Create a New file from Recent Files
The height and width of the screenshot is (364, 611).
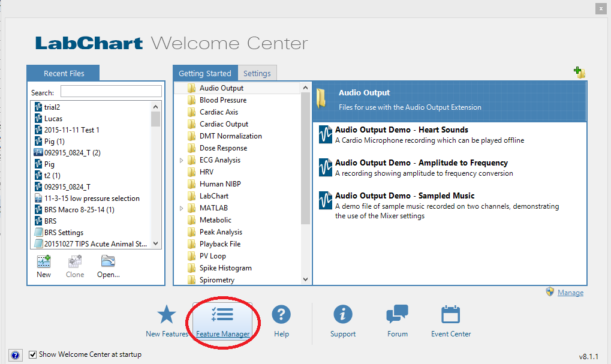coord(44,262)
